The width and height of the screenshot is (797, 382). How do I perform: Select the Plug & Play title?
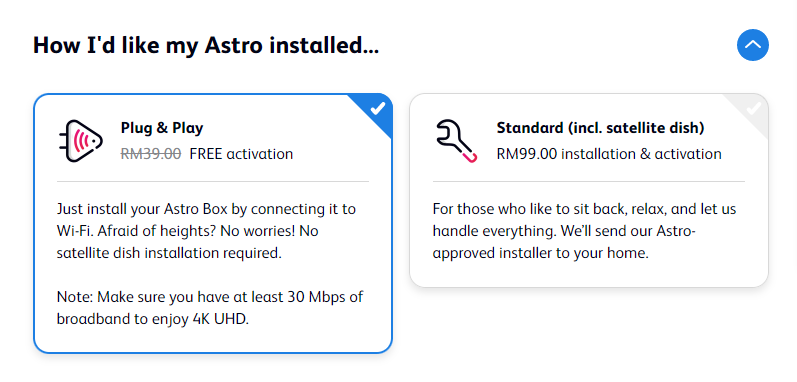[162, 128]
